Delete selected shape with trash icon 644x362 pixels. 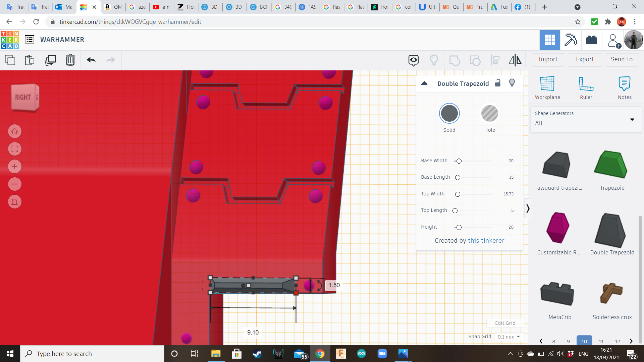pos(70,60)
